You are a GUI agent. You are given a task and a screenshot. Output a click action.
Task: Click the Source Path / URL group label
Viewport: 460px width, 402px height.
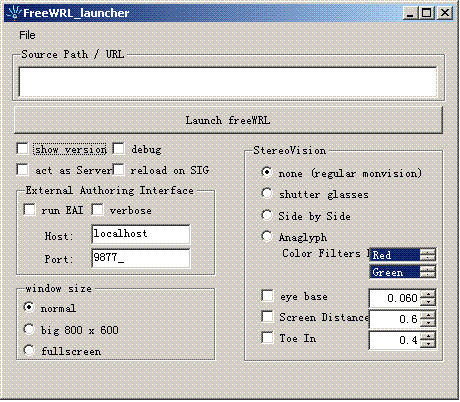(x=72, y=54)
